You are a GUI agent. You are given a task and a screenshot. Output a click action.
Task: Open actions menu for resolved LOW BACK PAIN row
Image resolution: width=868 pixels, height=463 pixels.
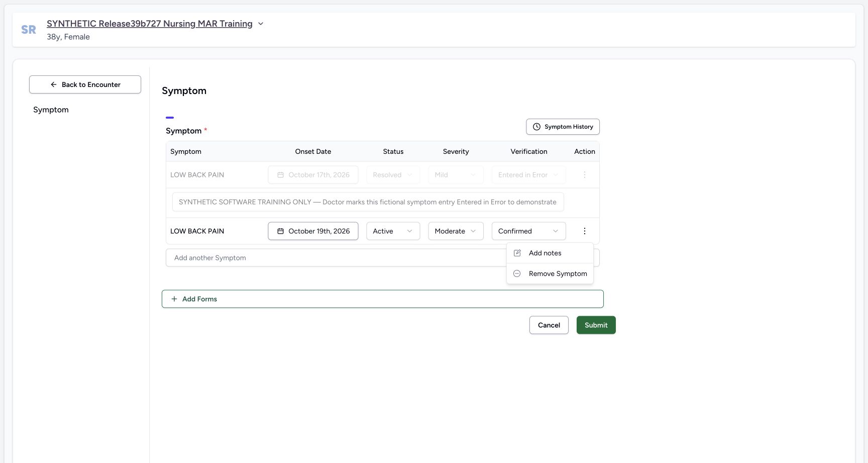tap(584, 175)
